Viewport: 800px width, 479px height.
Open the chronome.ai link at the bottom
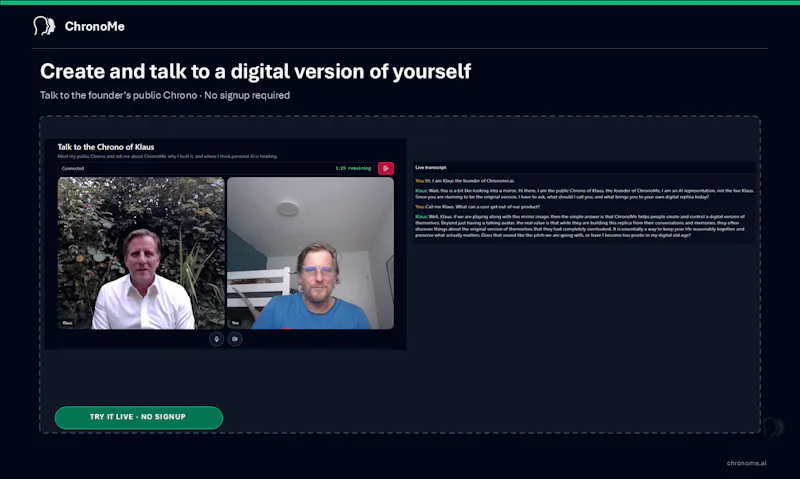pyautogui.click(x=746, y=463)
